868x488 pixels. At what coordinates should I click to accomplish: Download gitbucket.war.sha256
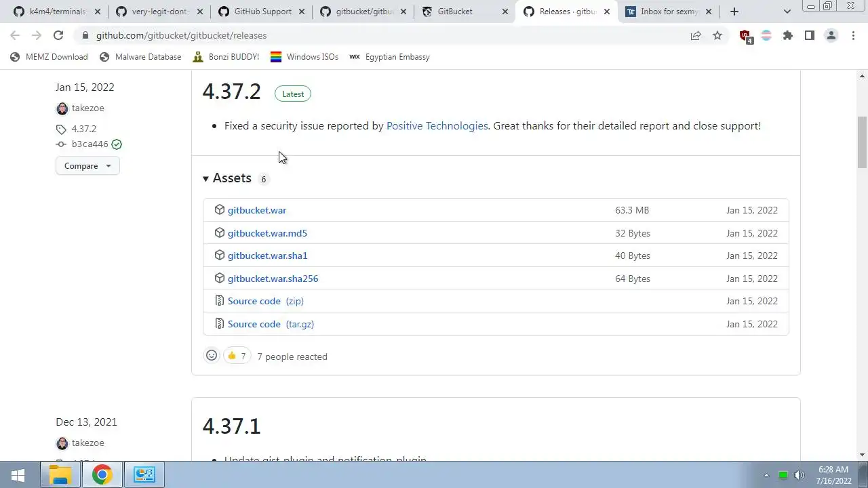tap(273, 279)
